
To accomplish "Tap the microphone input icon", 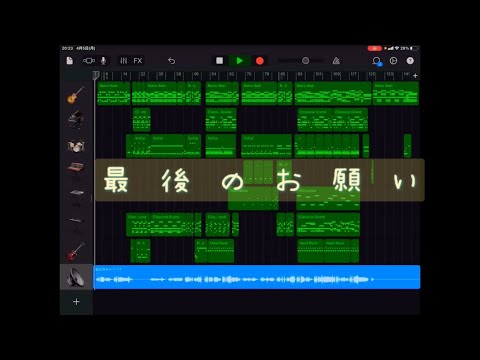I will [x=104, y=61].
